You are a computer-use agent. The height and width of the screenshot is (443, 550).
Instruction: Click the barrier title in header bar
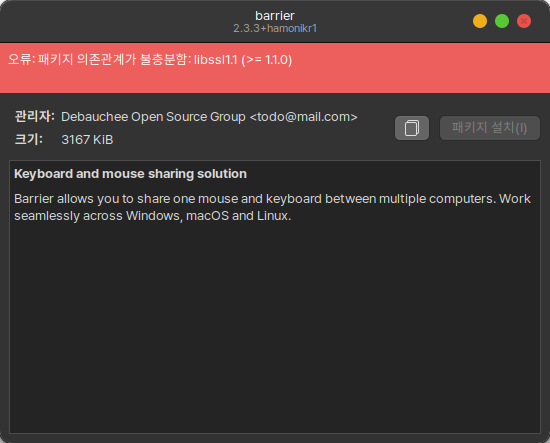[x=275, y=16]
